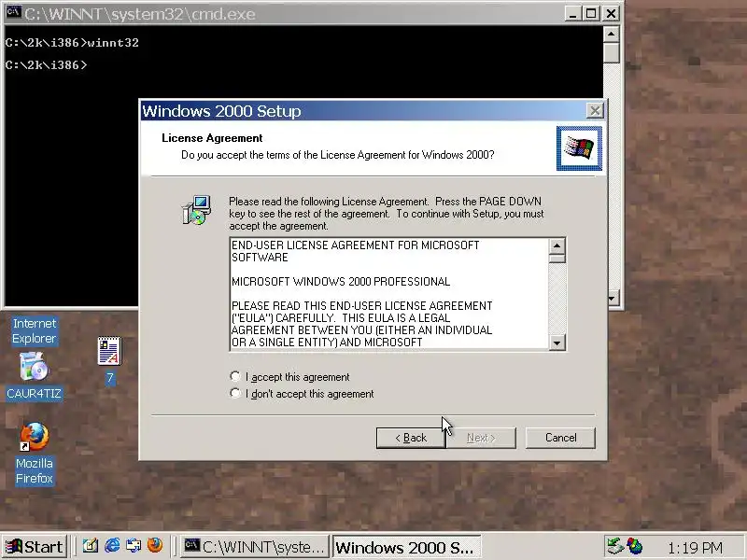Click the Windows flag logo in setup header

click(x=579, y=148)
